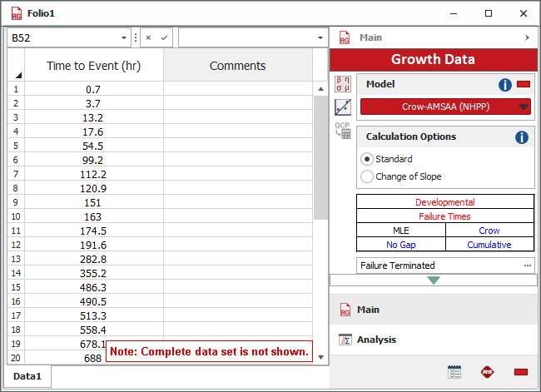Open the B52 cell reference dropdown
541x392 pixels.
coord(125,38)
